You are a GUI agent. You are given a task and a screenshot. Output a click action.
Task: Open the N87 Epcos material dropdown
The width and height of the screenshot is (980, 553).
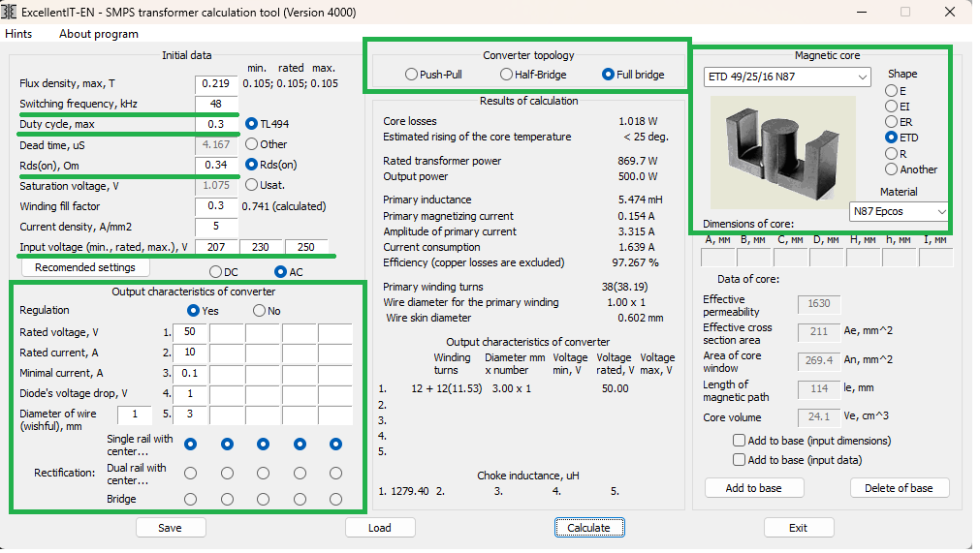[899, 211]
